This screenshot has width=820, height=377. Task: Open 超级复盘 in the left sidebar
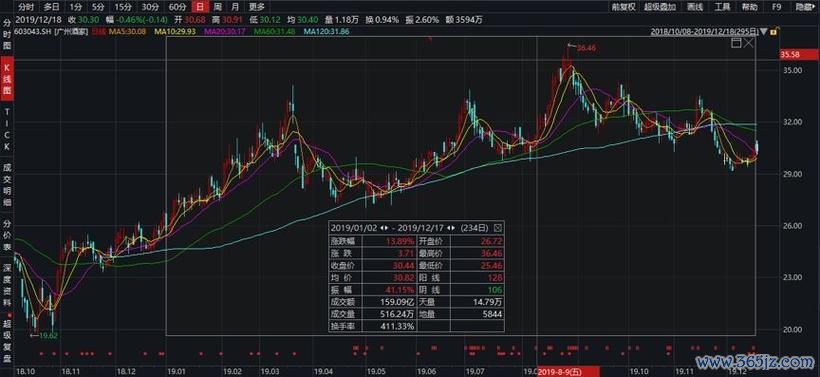[x=7, y=341]
